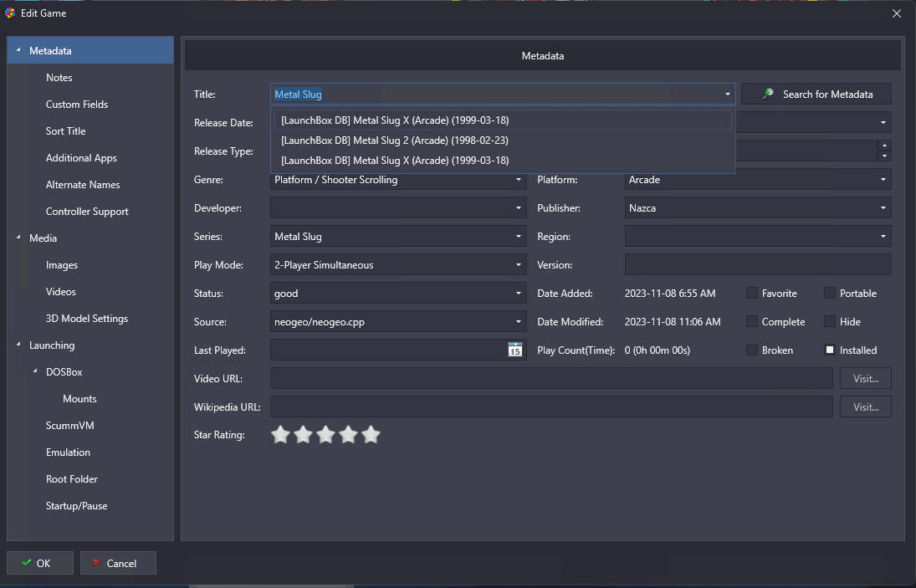Go to Custom Fields
The width and height of the screenshot is (916, 588).
click(77, 105)
